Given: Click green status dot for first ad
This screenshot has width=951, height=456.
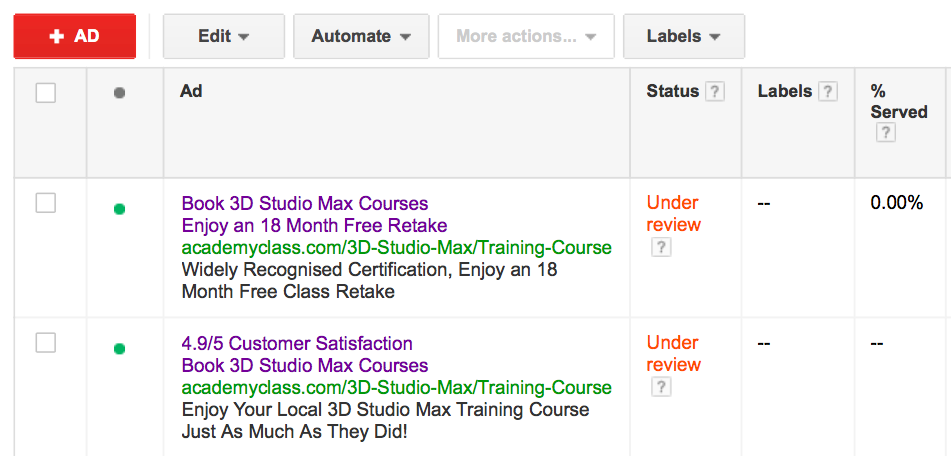Looking at the screenshot, I should [120, 209].
